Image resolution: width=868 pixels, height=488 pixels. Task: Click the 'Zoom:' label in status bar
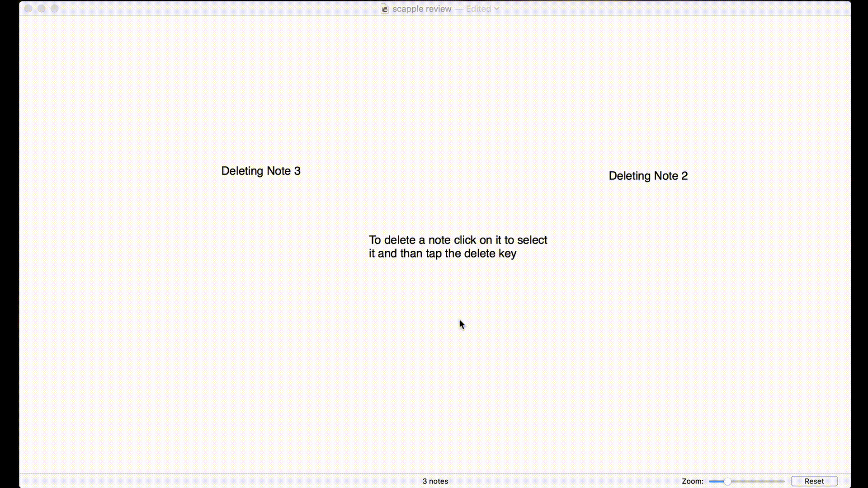[692, 481]
